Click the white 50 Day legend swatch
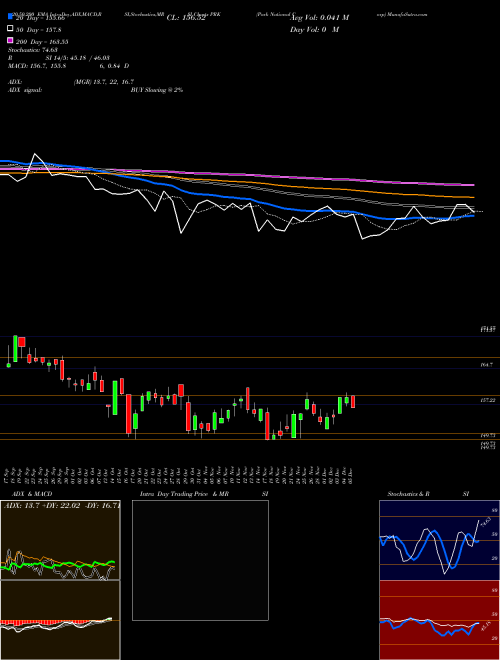 click(11, 29)
